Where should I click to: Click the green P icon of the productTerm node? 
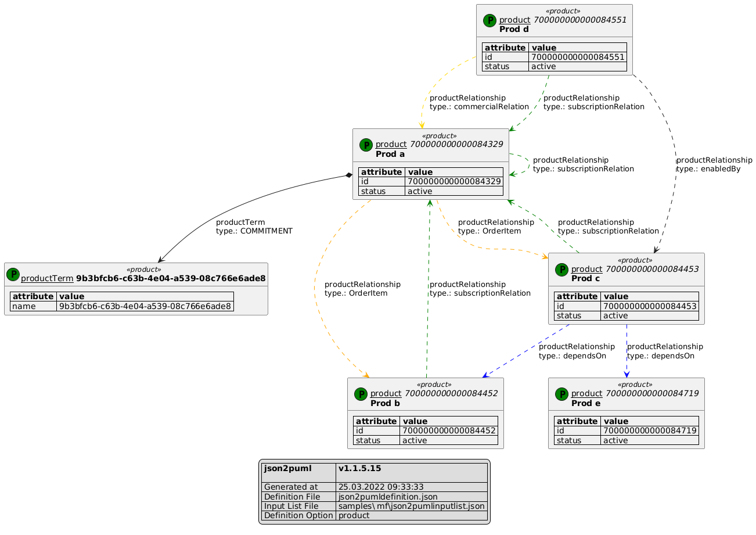pos(13,274)
